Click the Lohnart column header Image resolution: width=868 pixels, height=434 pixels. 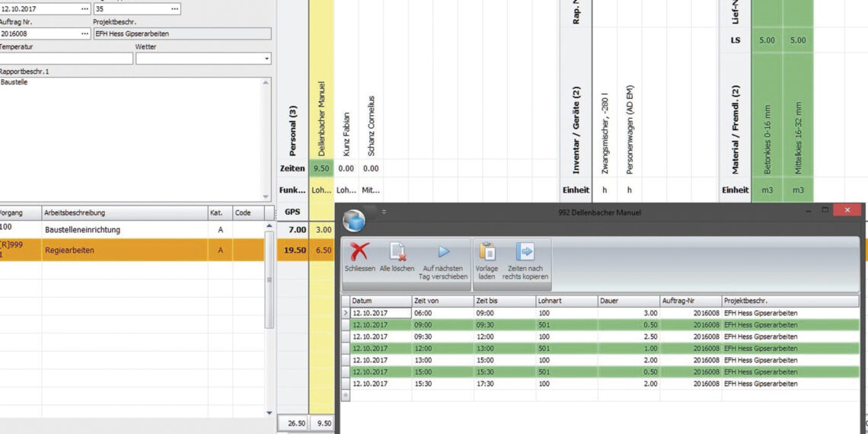click(x=566, y=302)
